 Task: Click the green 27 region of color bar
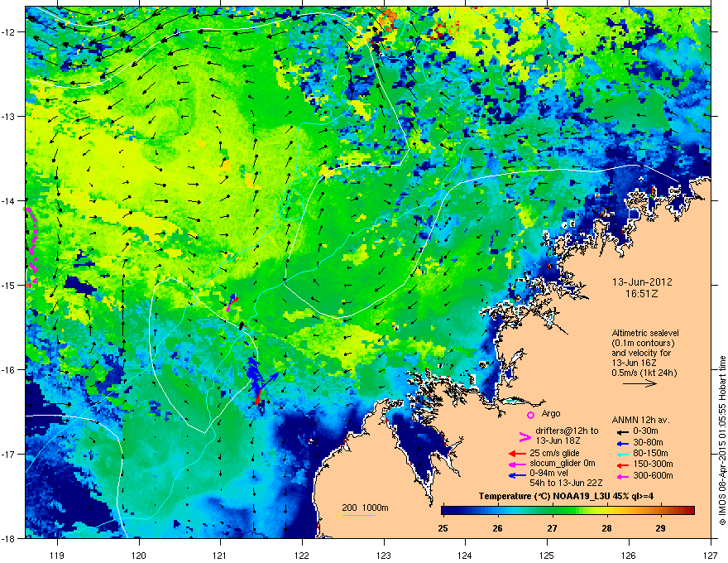click(552, 511)
